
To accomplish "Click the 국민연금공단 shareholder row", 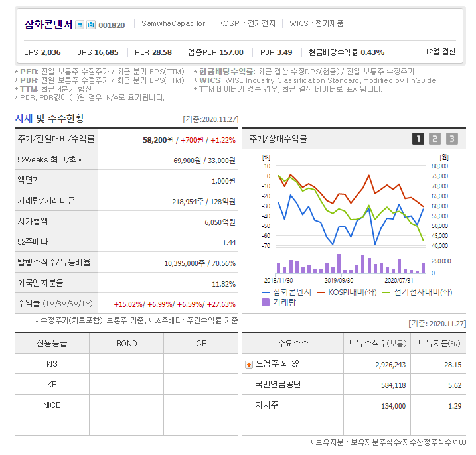I will 354,384.
